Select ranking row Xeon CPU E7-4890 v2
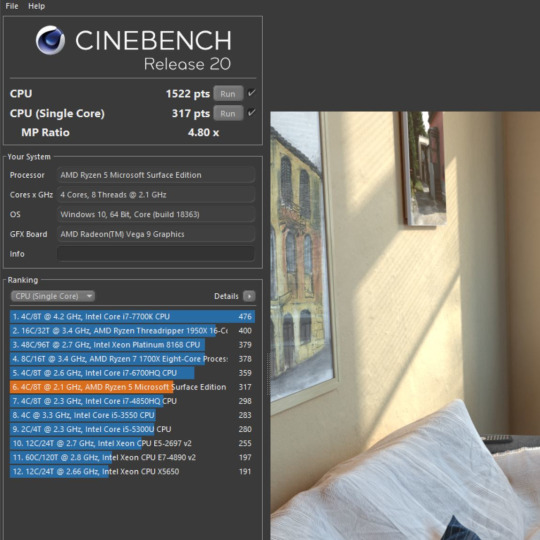 pos(133,457)
